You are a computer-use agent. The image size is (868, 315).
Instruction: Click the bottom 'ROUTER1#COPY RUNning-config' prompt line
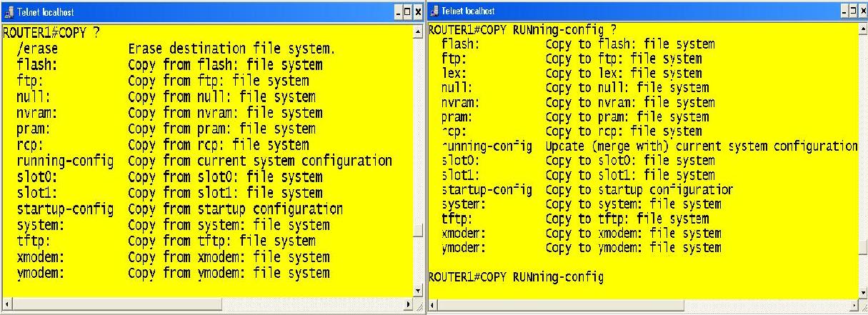[x=515, y=277]
